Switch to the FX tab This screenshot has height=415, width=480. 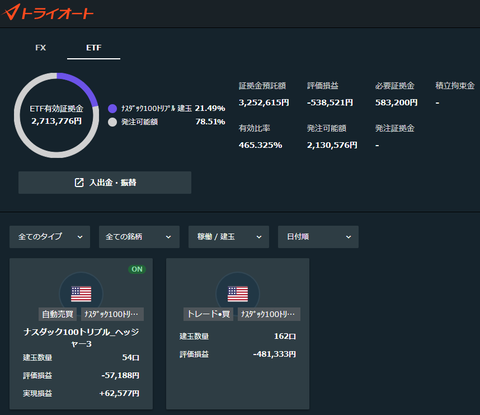click(41, 48)
